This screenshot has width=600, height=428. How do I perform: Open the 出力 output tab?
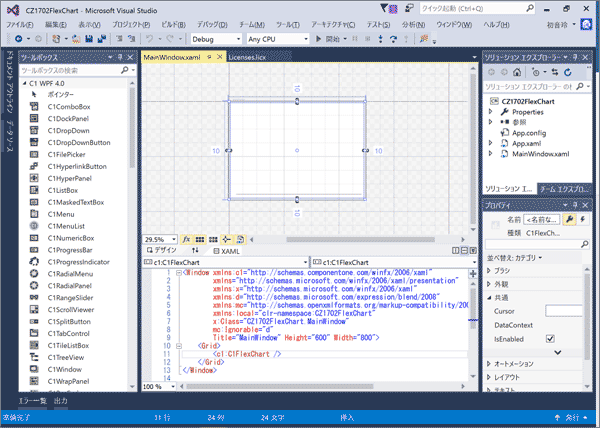click(61, 400)
